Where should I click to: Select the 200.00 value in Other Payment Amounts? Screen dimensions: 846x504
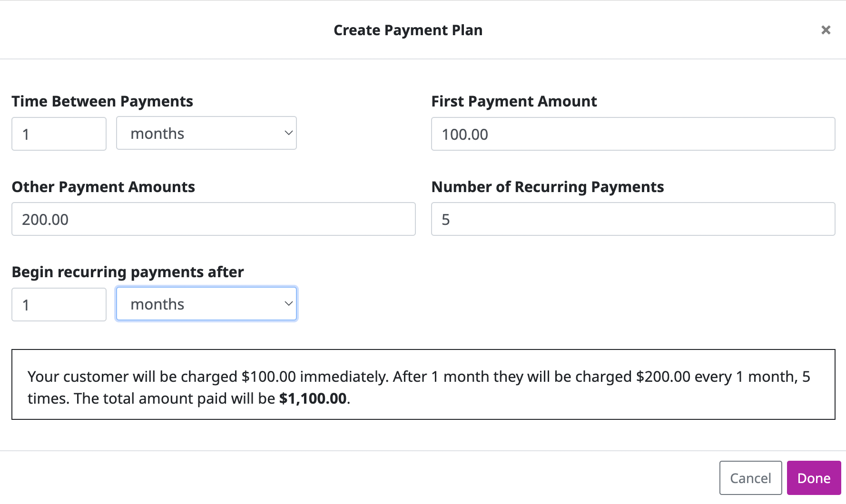45,219
